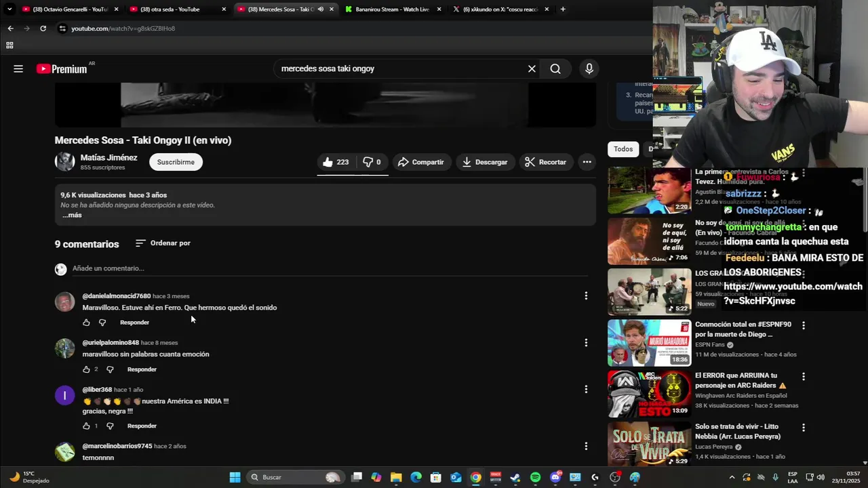Open options for @marcelinobarrios9745 comment
868x488 pixels.
coord(586,446)
